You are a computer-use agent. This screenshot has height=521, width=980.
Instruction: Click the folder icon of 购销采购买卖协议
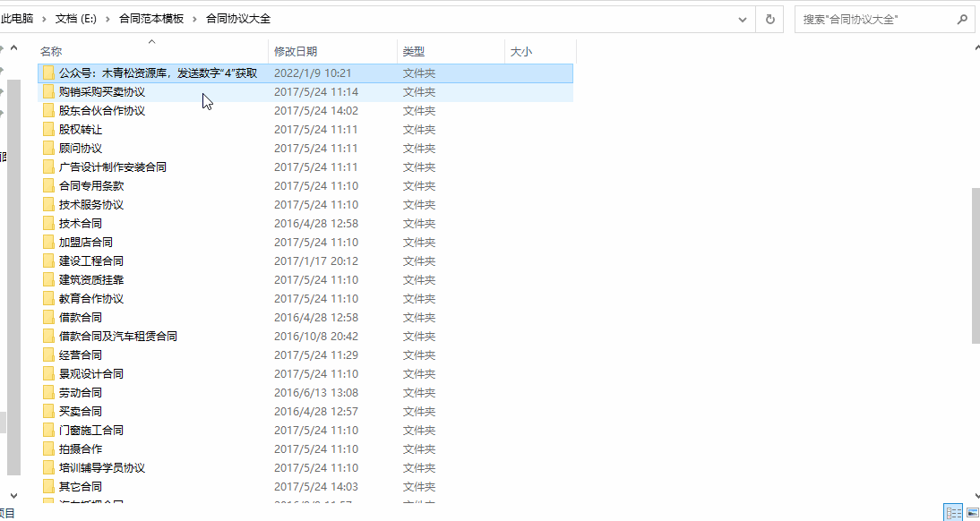coord(48,92)
